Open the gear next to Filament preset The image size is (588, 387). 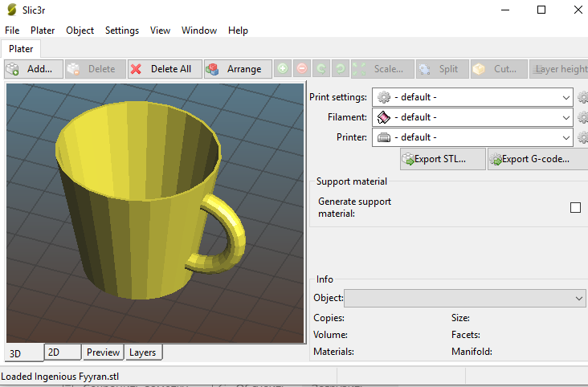(582, 117)
